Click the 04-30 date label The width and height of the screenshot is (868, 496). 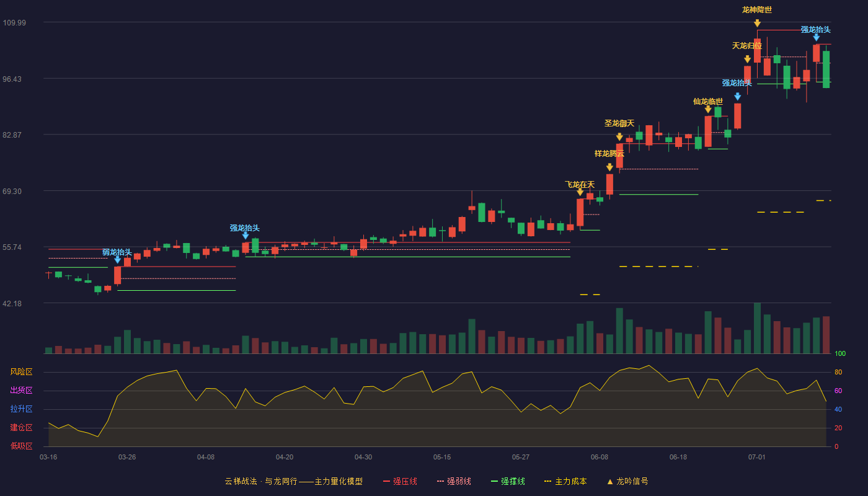[363, 457]
